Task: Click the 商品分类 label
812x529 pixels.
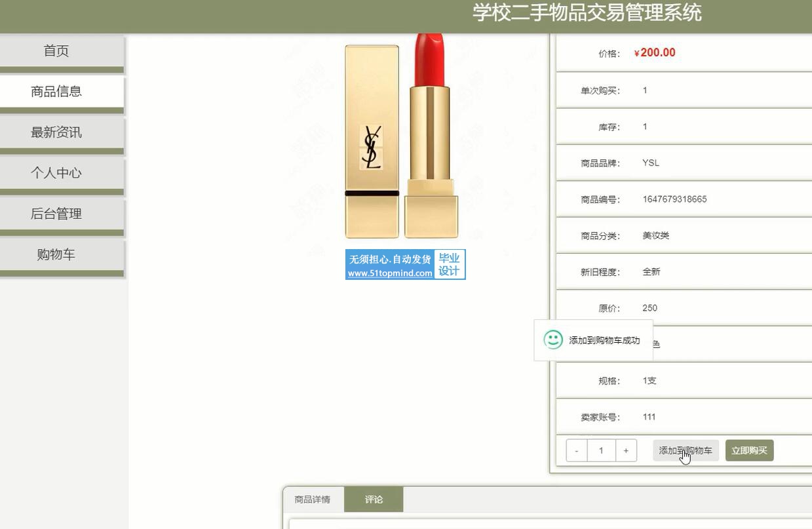Action: click(600, 236)
